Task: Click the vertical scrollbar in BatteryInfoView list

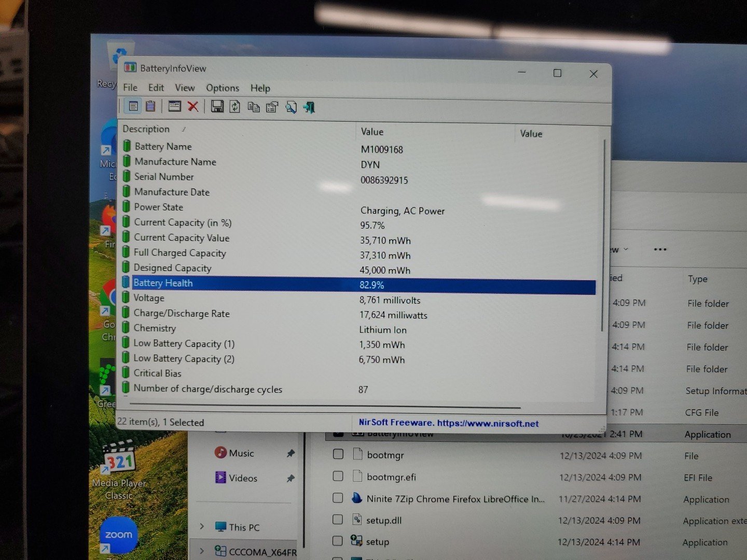Action: click(x=603, y=236)
